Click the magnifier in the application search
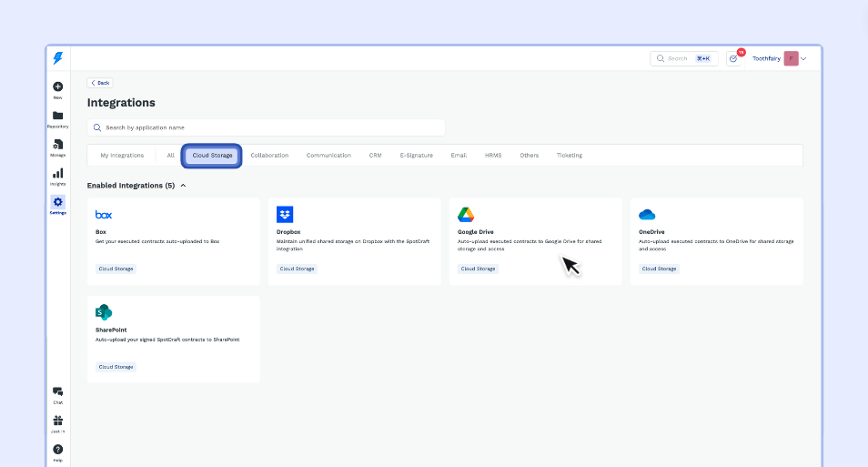Viewport: 868px width, 467px height. pos(97,127)
